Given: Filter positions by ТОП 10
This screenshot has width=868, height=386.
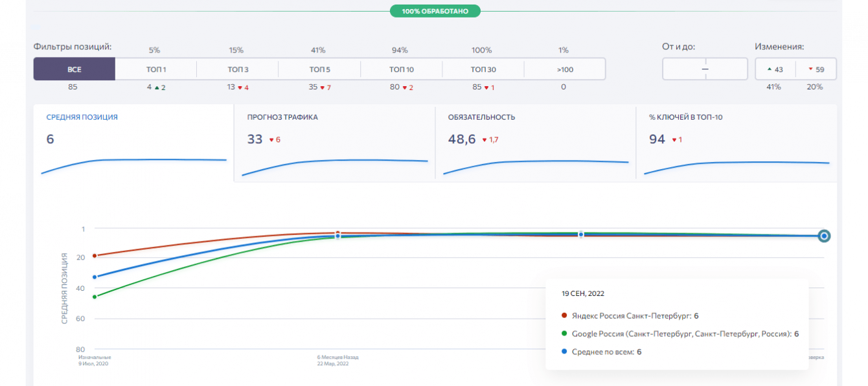Looking at the screenshot, I should (402, 69).
